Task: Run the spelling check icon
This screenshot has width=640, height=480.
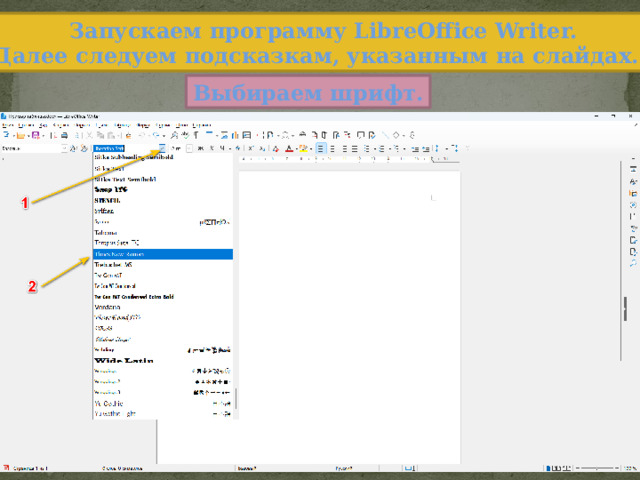Action: coord(186,135)
